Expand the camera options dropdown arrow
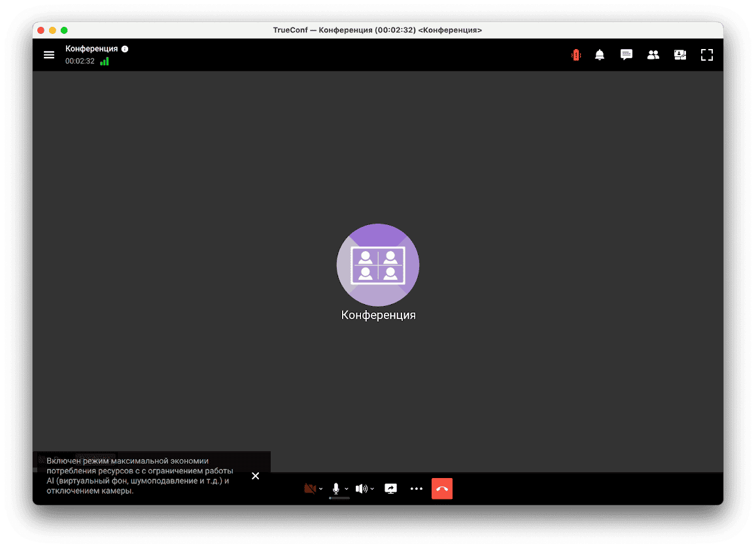Viewport: 756px width, 548px height. click(320, 489)
